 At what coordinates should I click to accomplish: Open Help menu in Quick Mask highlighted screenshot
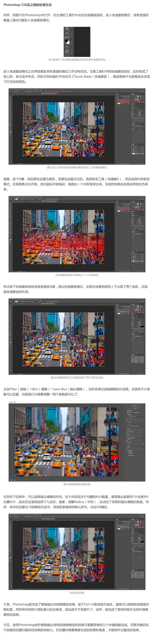click(x=41, y=89)
